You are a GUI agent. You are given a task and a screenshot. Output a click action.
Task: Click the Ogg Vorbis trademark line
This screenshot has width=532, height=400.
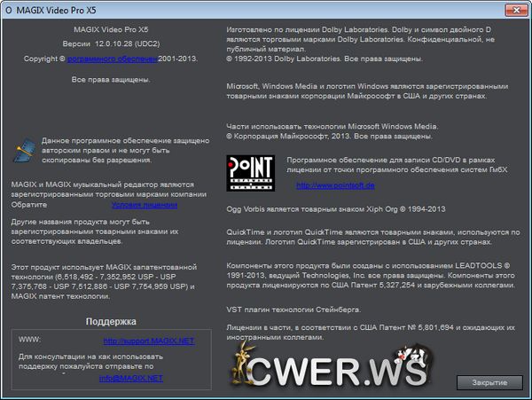(337, 208)
